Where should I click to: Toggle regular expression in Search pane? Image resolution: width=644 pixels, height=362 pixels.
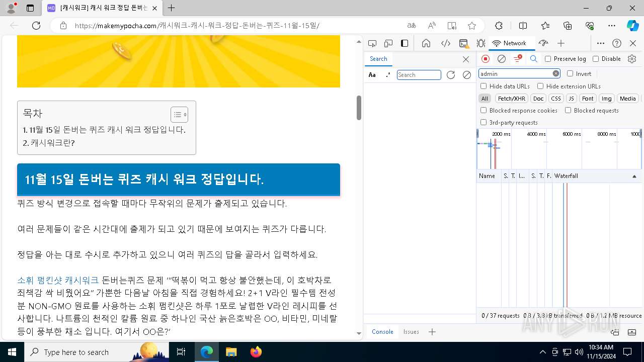point(388,75)
